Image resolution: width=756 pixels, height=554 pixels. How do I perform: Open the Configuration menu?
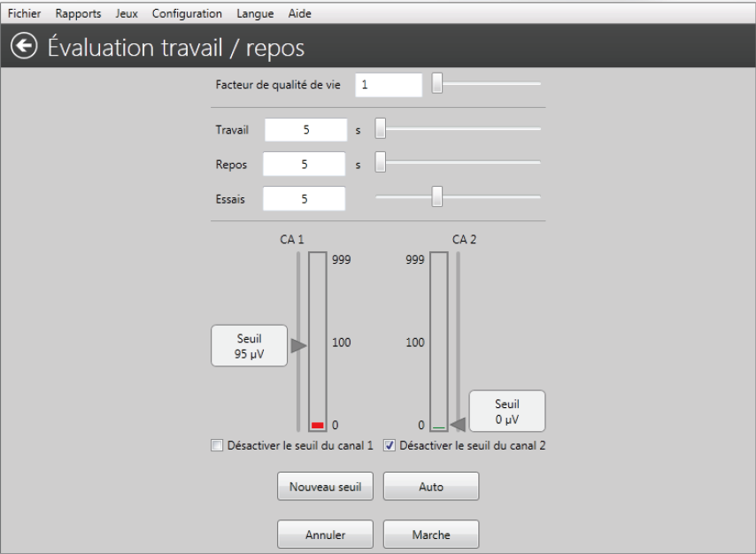click(x=185, y=13)
